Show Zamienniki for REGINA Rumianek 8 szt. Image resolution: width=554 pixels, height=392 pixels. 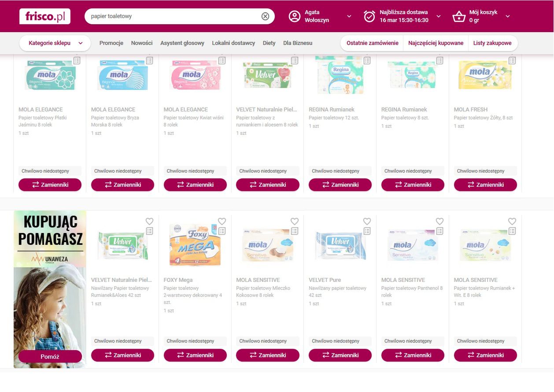point(413,185)
